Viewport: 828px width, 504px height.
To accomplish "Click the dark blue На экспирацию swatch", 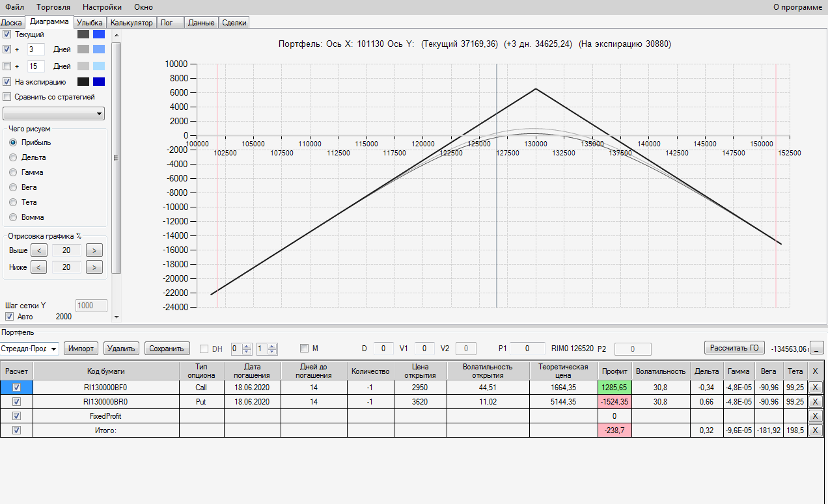I will pyautogui.click(x=99, y=82).
